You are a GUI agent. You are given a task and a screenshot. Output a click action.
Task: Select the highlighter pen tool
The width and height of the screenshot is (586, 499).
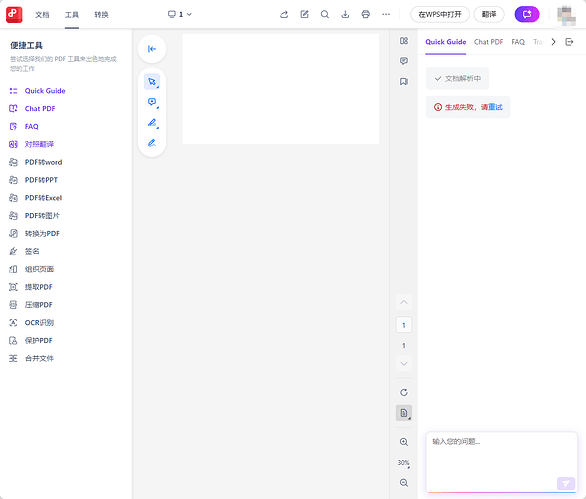(x=152, y=123)
